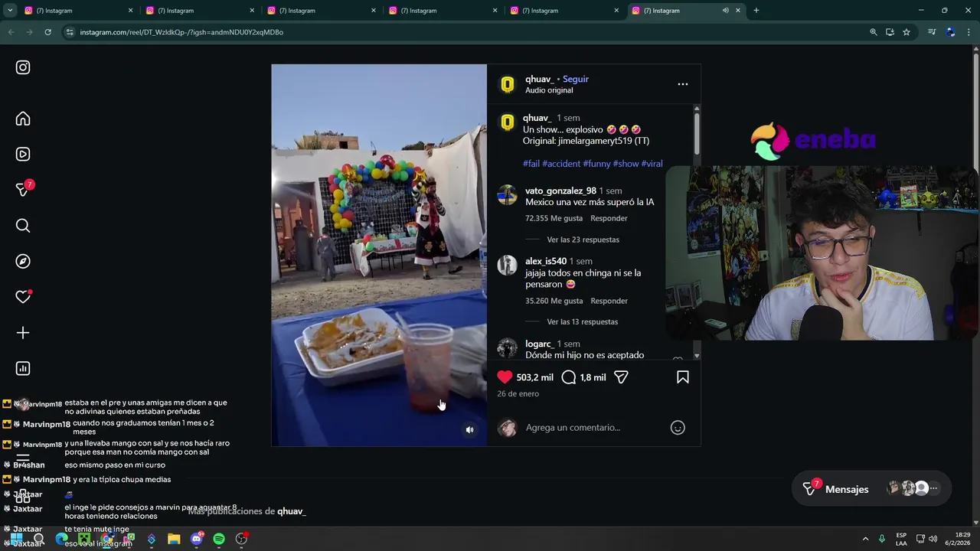980x551 pixels.
Task: Open logarc_ profile
Action: tap(540, 344)
